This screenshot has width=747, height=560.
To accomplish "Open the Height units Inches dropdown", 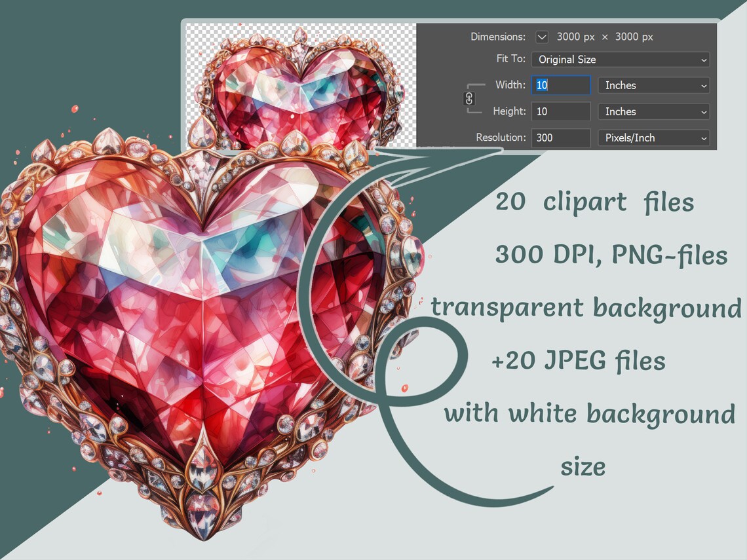I will (x=654, y=111).
